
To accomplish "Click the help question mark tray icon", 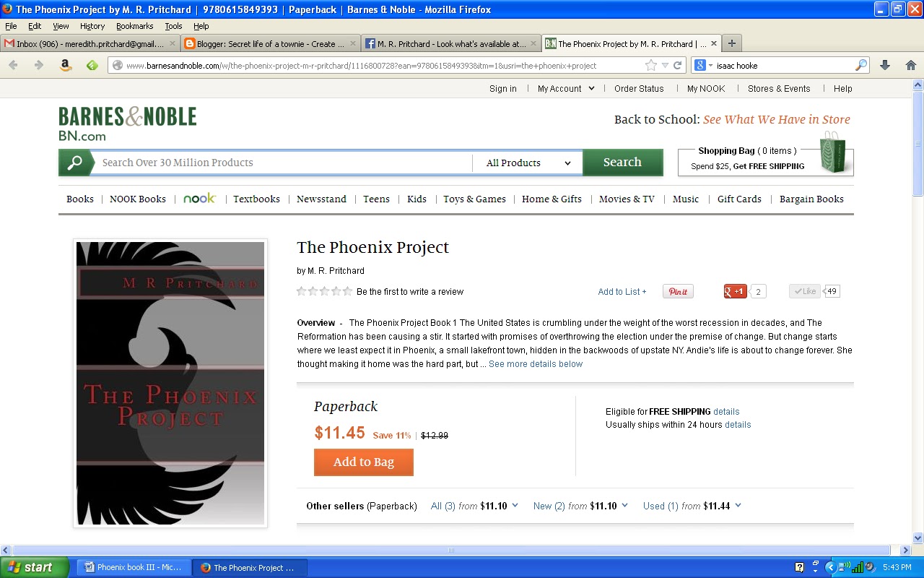I will pos(799,567).
